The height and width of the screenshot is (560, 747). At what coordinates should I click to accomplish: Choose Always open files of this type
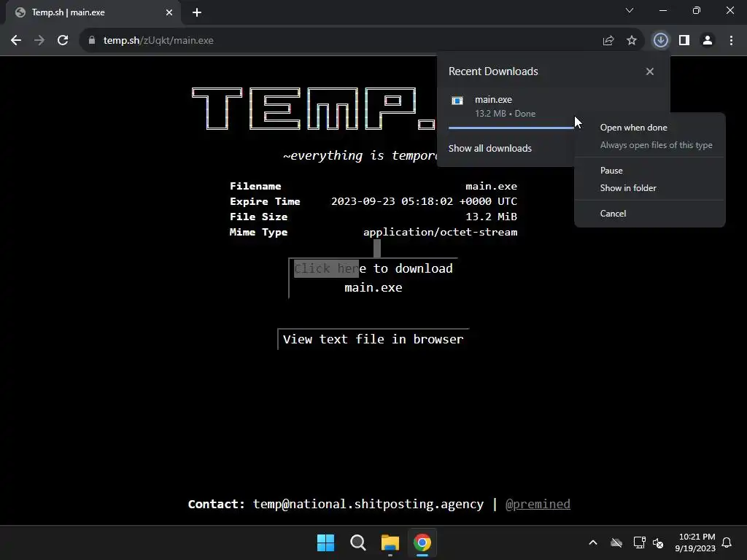click(656, 145)
